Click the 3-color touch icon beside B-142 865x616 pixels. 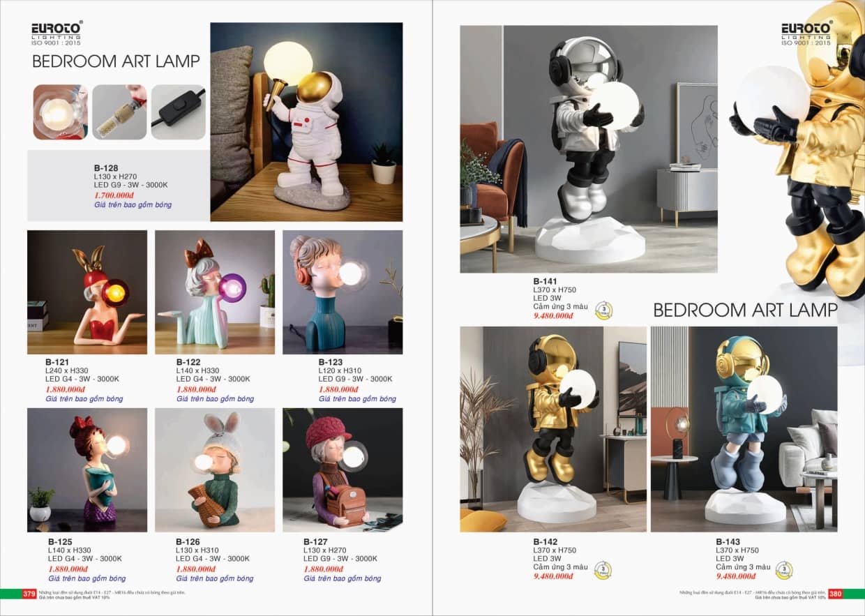click(602, 571)
